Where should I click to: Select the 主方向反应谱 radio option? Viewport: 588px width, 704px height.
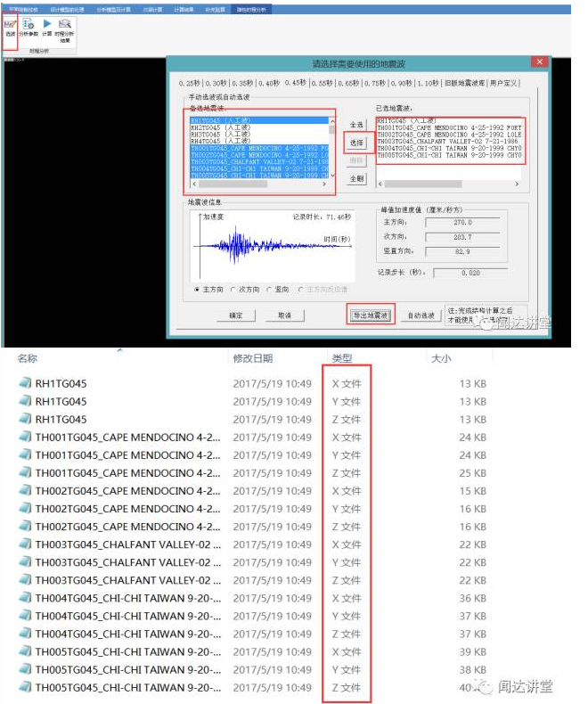[x=301, y=290]
